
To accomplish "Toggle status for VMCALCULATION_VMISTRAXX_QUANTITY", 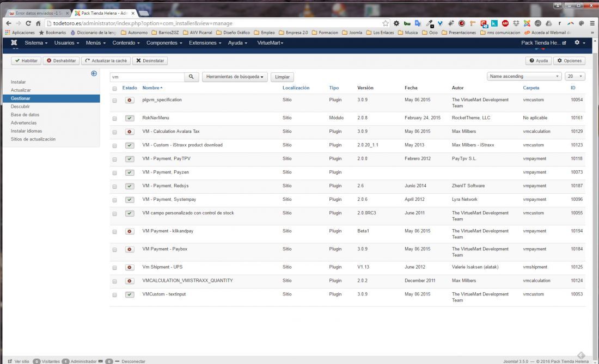I will click(130, 281).
